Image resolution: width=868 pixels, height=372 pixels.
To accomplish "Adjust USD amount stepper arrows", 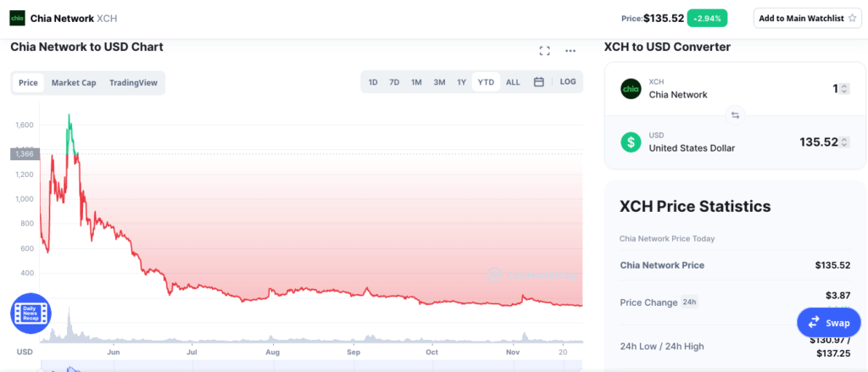I will (843, 142).
